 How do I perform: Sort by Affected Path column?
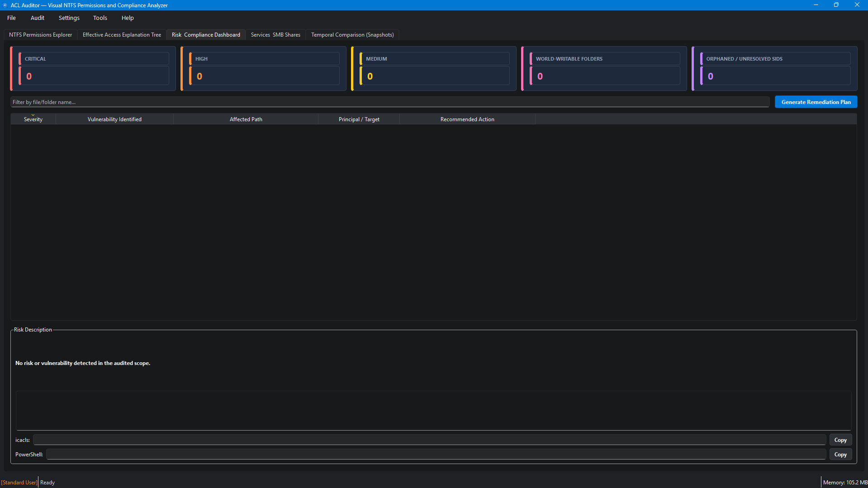(246, 119)
